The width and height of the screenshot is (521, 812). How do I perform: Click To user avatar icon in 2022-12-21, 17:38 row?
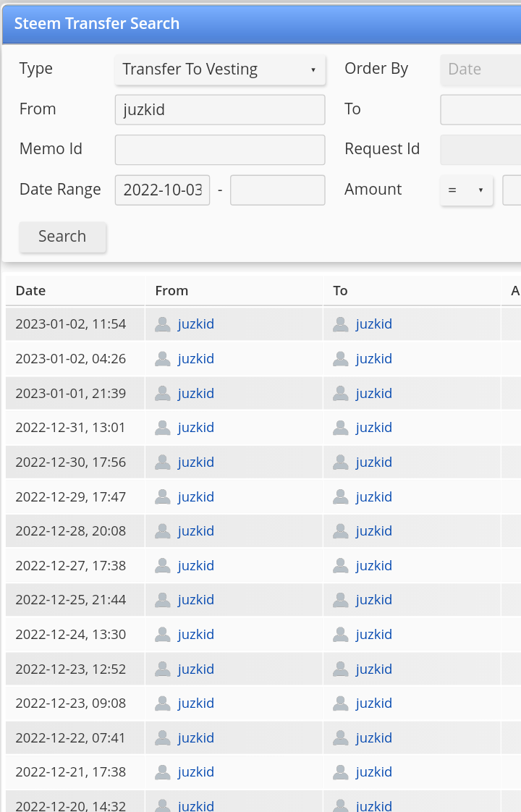click(x=341, y=773)
